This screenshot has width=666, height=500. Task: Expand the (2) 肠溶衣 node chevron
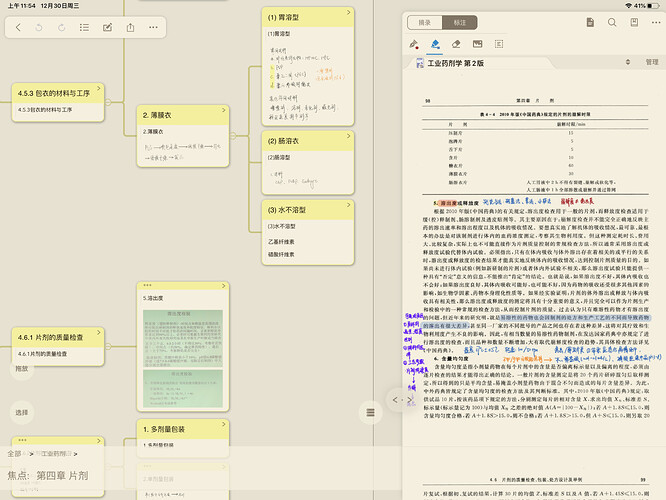coord(349,136)
